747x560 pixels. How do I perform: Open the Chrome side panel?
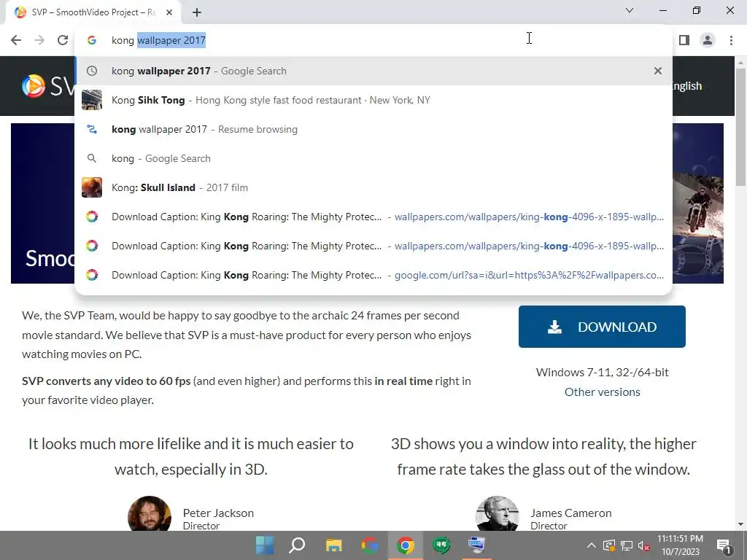(x=684, y=40)
